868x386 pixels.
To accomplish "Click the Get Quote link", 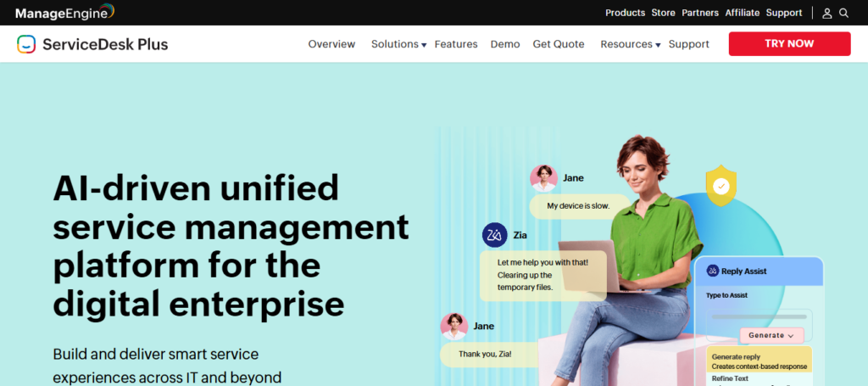I will tap(559, 44).
